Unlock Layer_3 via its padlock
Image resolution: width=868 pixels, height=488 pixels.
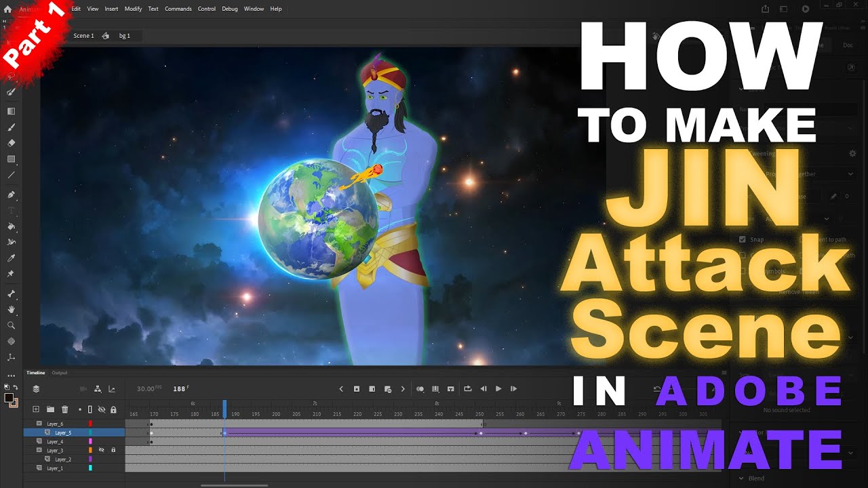tap(113, 450)
